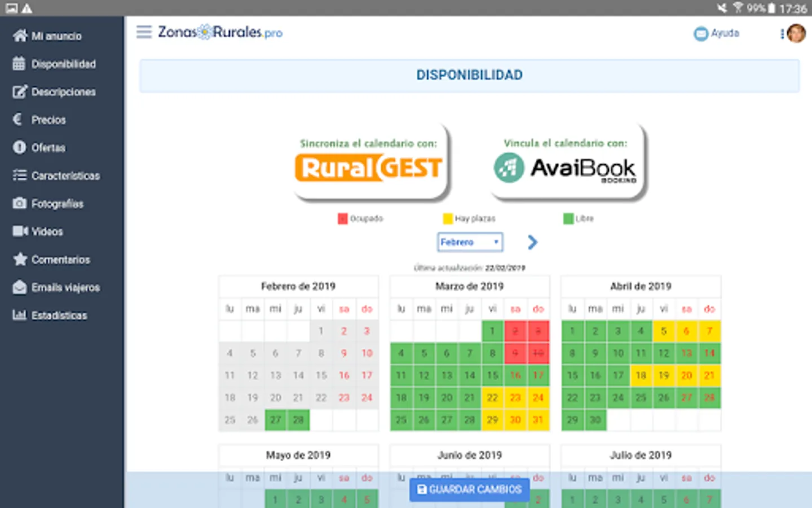Select February 27 in the calendar
The height and width of the screenshot is (508, 812).
276,420
